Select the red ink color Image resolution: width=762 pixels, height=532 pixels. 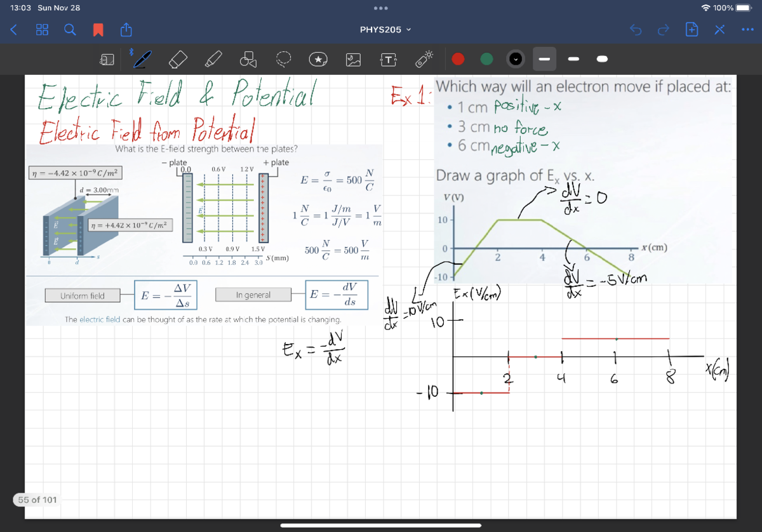[458, 60]
